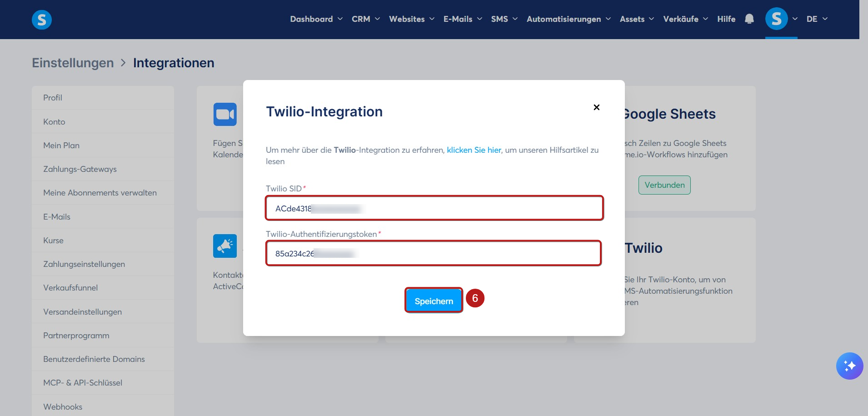This screenshot has width=868, height=416.
Task: Open Verkaufsfunnel settings
Action: (103, 288)
